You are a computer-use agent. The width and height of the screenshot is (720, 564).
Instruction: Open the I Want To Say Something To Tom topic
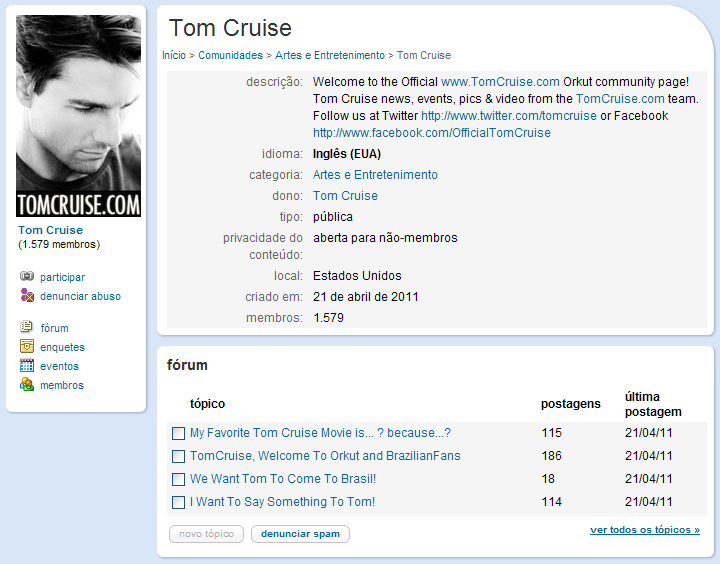[x=283, y=502]
